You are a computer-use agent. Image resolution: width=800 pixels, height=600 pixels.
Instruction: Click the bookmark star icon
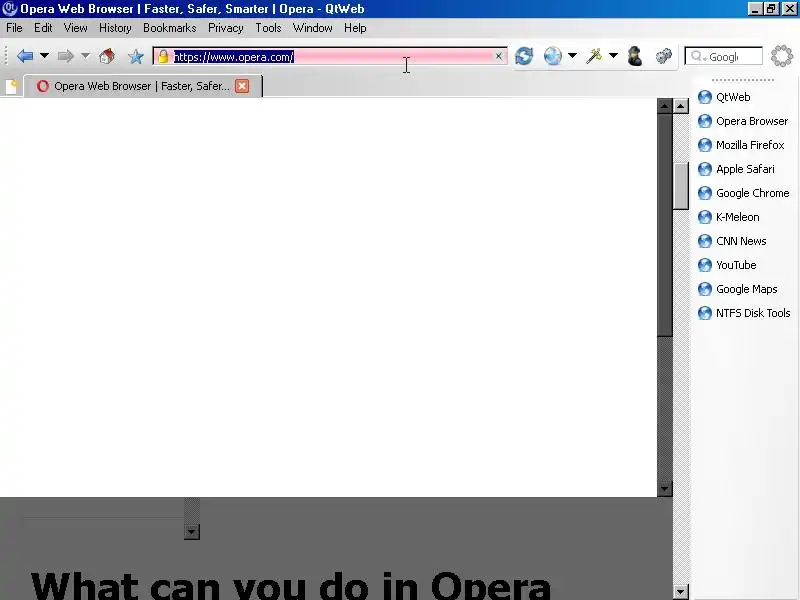click(136, 56)
